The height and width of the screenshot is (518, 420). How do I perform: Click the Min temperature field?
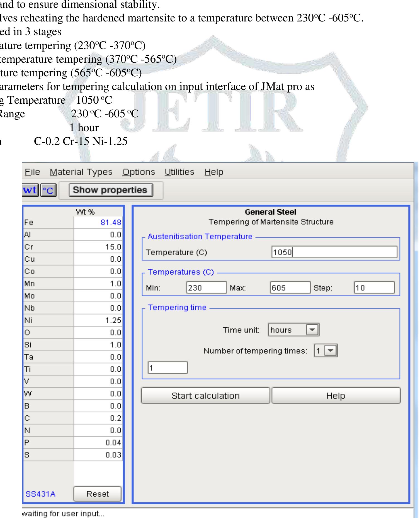[x=206, y=288]
